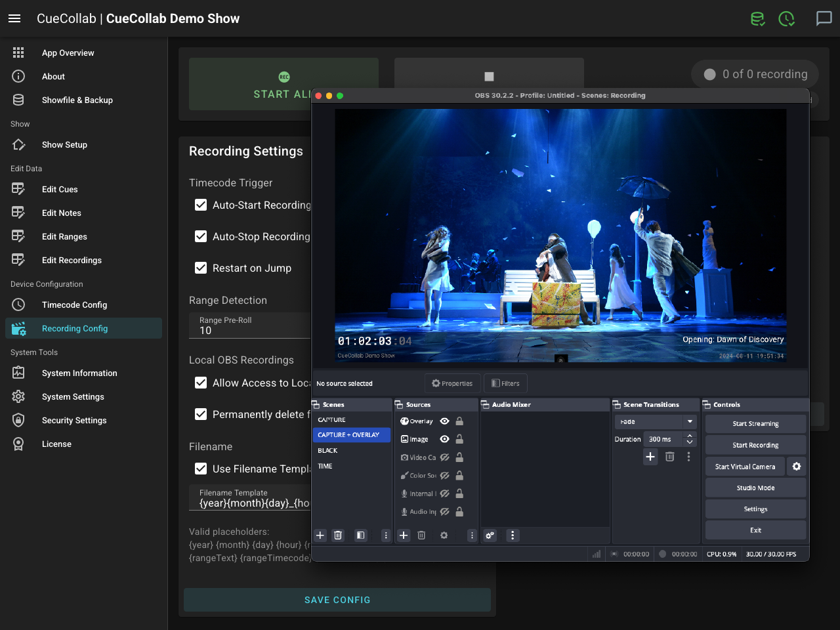The height and width of the screenshot is (630, 840).
Task: Open the hamburger menu in CueCollab header
Action: pyautogui.click(x=14, y=18)
